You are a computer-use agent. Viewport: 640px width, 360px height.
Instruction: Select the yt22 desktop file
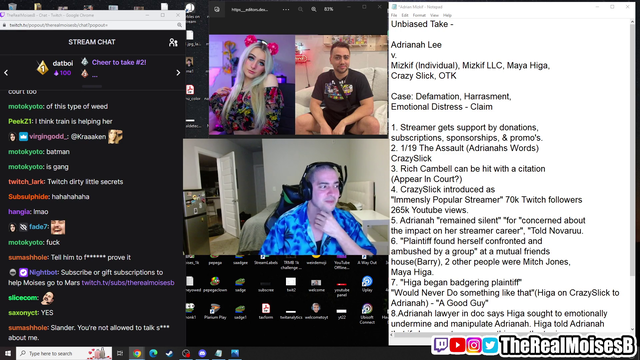[342, 313]
